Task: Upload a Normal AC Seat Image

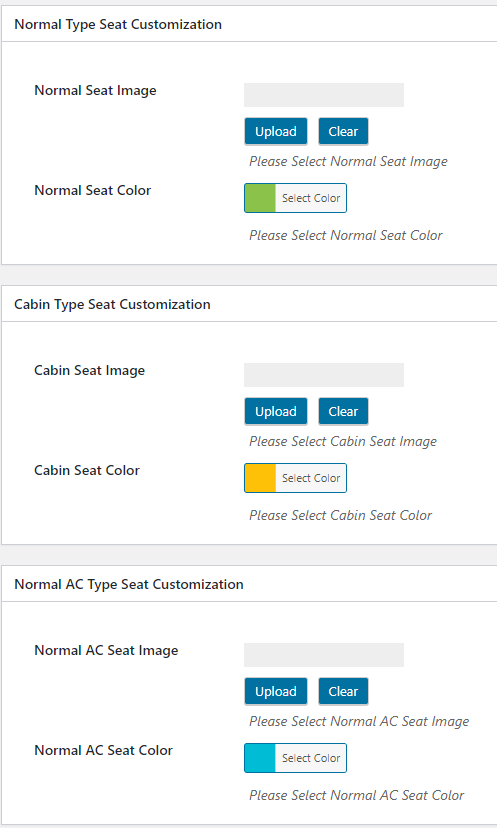Action: pos(276,691)
